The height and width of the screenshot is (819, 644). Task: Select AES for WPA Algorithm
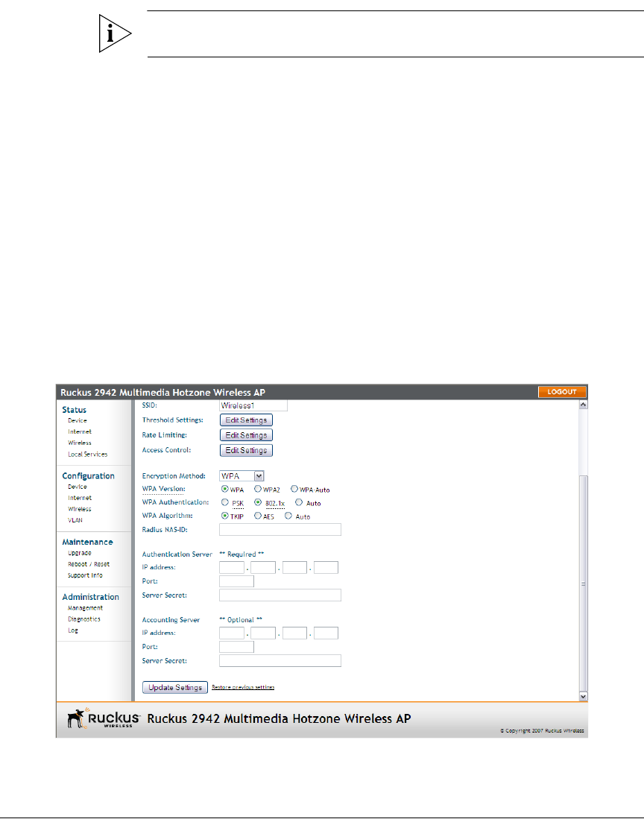click(257, 516)
